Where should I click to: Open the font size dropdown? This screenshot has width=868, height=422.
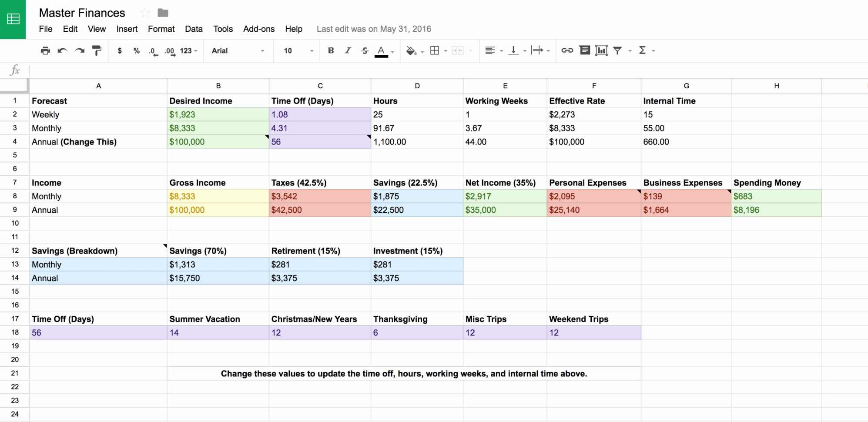[x=296, y=50]
